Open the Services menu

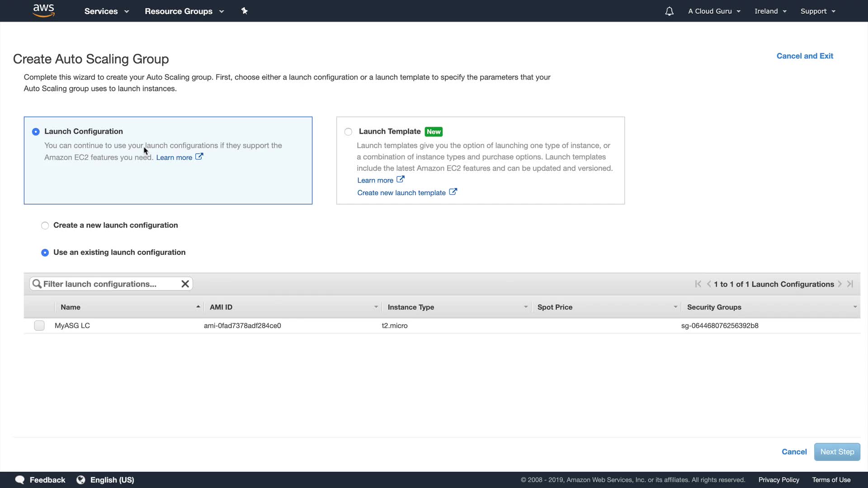(x=106, y=11)
